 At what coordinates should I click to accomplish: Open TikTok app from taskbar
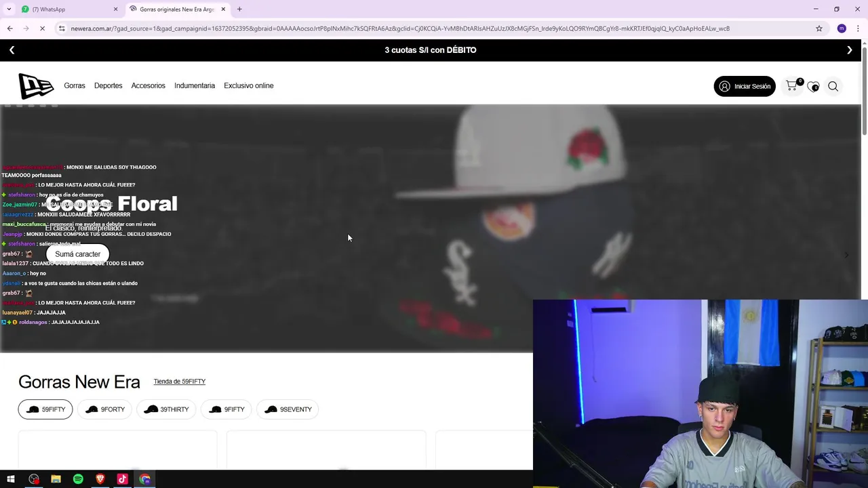click(123, 479)
